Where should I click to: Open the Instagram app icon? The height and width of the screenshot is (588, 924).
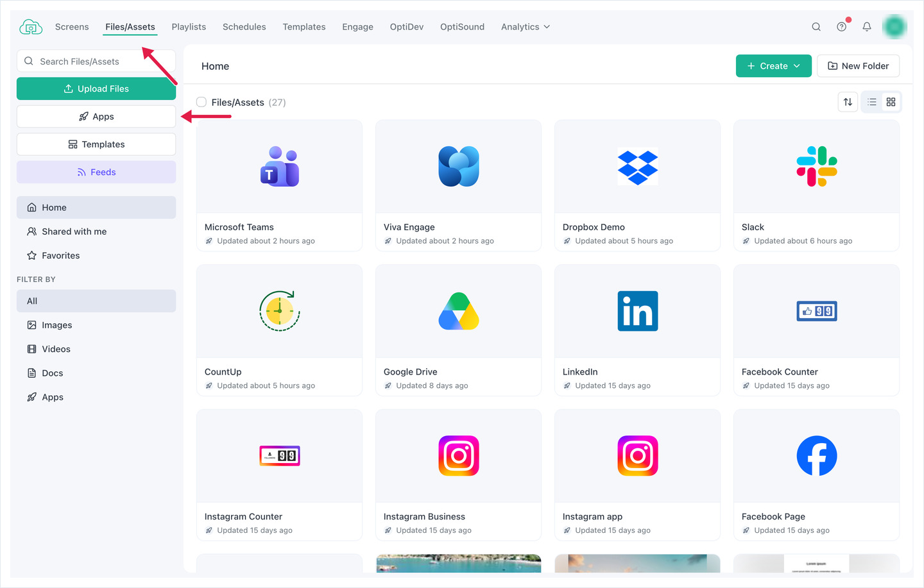tap(638, 456)
